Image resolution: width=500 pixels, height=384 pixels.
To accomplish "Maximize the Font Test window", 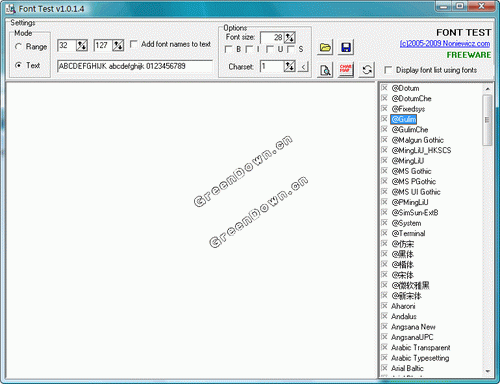I will pyautogui.click(x=460, y=6).
